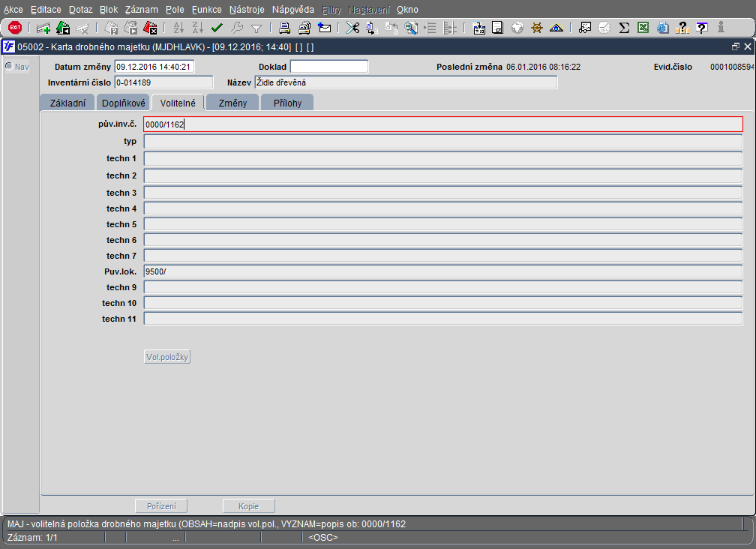Open the Záznam menu

point(141,10)
